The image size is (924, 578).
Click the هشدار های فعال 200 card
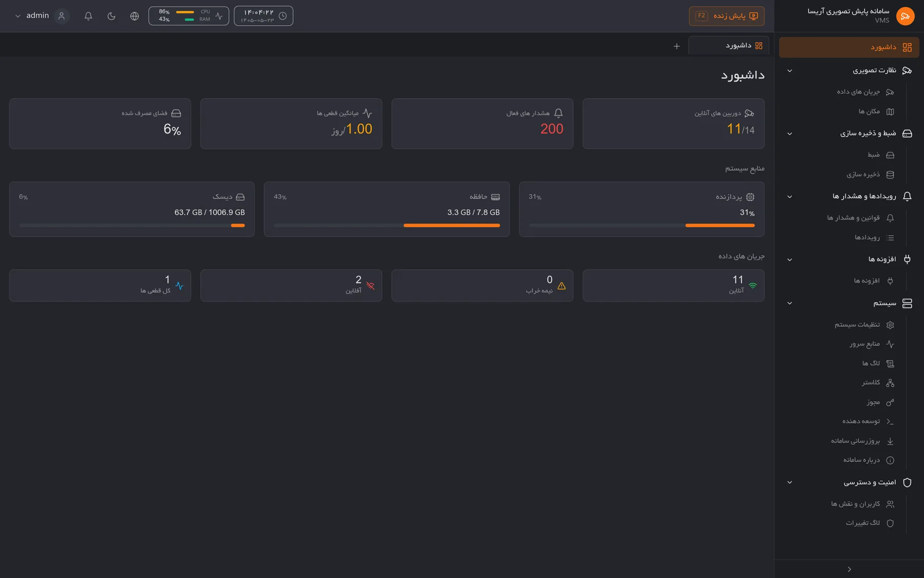[x=482, y=124]
